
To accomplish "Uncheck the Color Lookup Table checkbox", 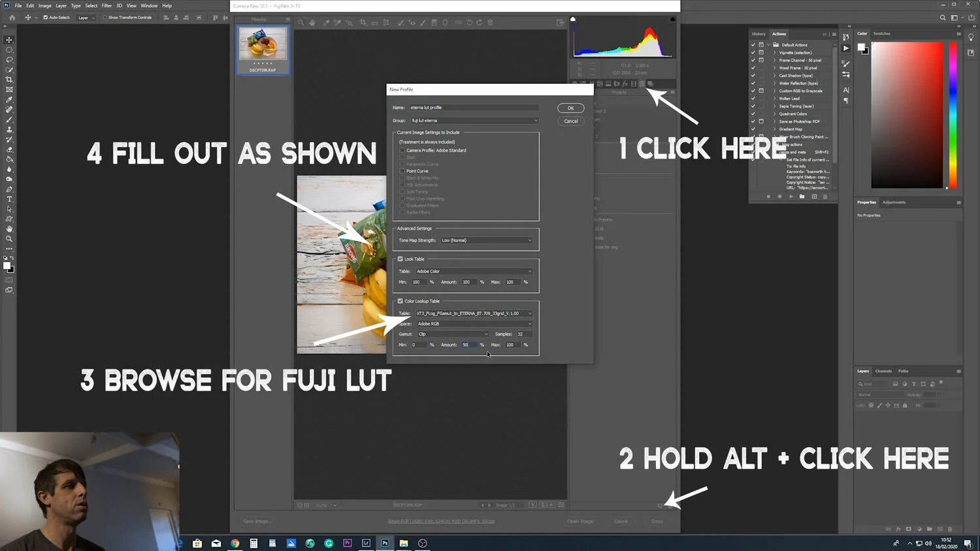I will (x=400, y=301).
